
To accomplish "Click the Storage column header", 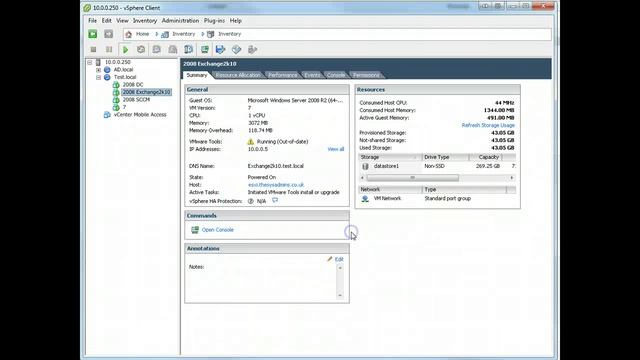I will pos(390,157).
